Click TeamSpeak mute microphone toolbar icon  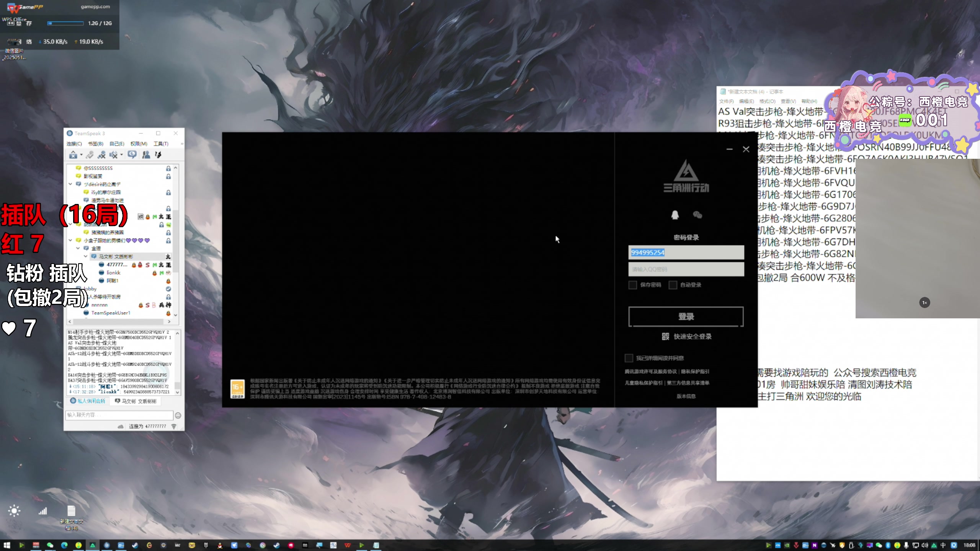pyautogui.click(x=101, y=155)
